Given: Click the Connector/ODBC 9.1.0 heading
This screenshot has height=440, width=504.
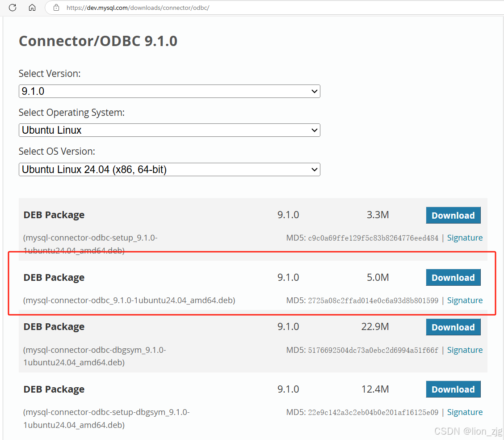Looking at the screenshot, I should [98, 41].
